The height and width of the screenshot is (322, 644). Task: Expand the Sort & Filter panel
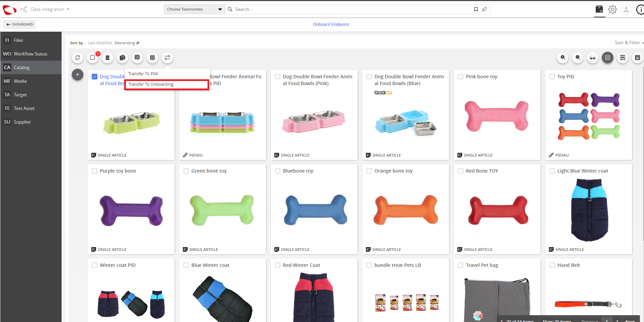[629, 43]
